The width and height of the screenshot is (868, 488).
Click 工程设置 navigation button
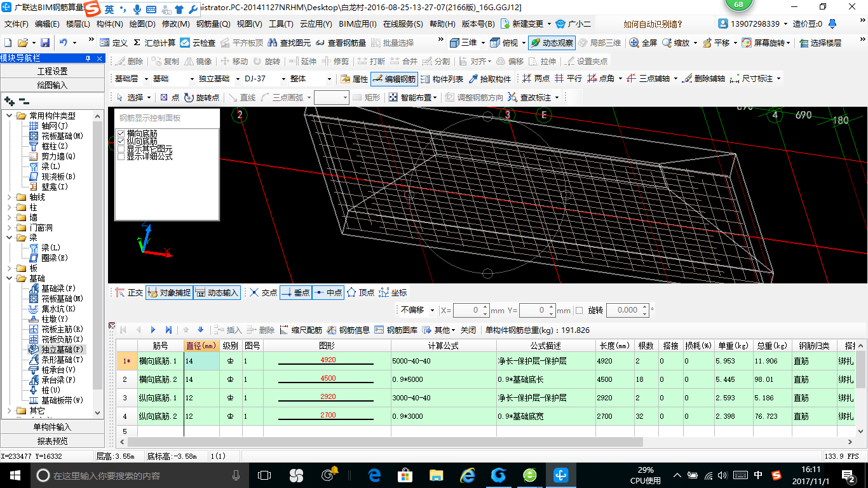click(52, 71)
